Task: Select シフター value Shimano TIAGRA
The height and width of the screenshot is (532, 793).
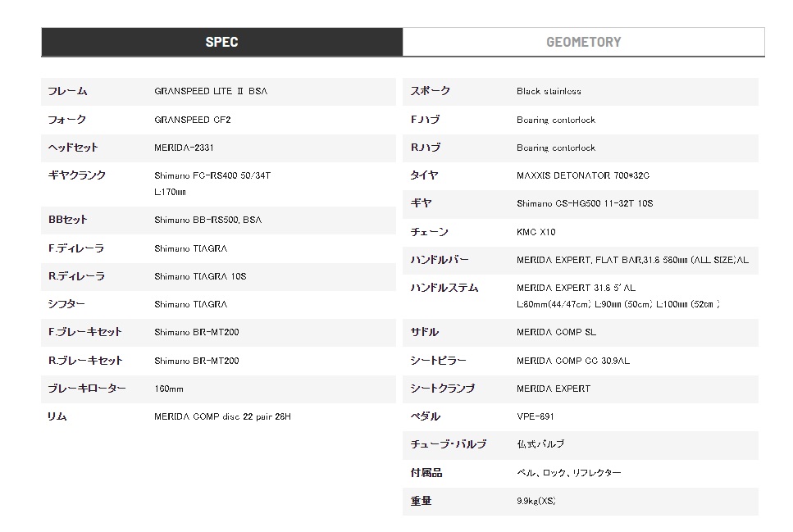Action: 190,304
